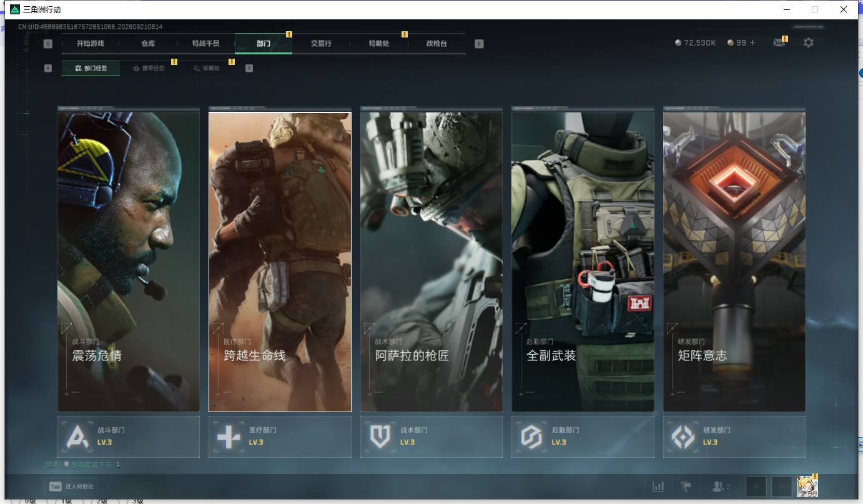The width and height of the screenshot is (863, 504).
Task: Click the 战斗部门 emblem icon
Action: [x=78, y=437]
